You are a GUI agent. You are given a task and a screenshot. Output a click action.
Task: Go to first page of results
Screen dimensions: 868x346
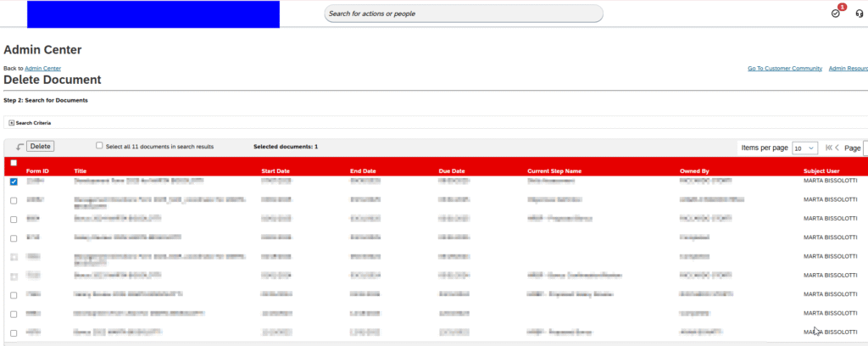pos(827,148)
